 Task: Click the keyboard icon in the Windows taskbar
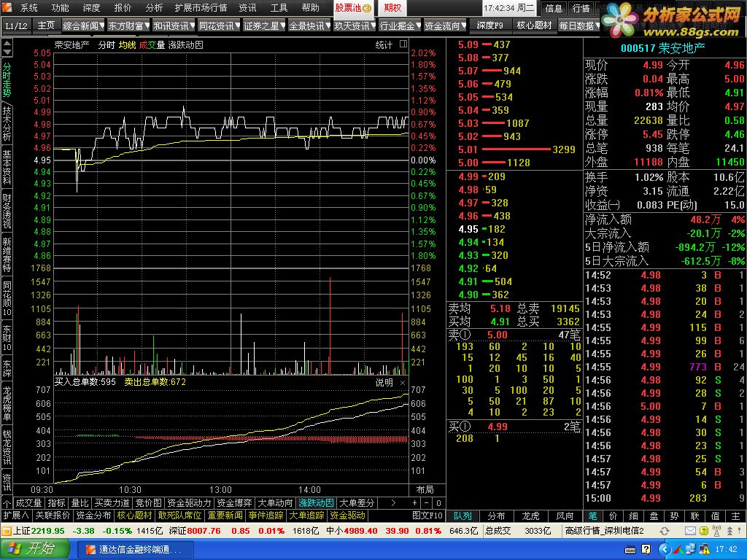click(x=630, y=550)
